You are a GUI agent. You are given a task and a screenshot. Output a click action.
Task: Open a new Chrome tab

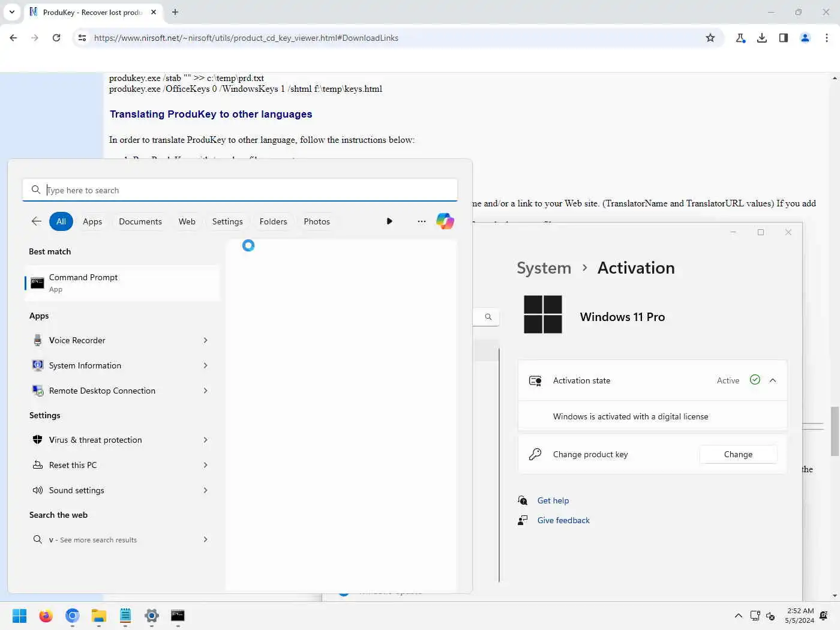click(175, 12)
